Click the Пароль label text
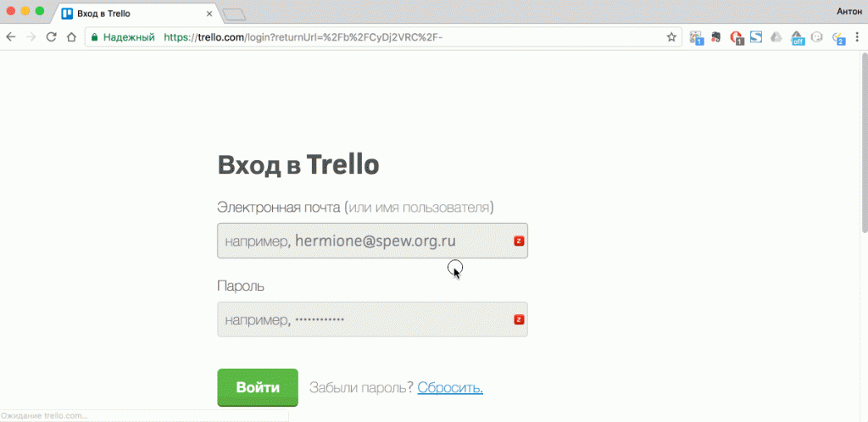Screen dimensions: 868x422 pyautogui.click(x=241, y=286)
